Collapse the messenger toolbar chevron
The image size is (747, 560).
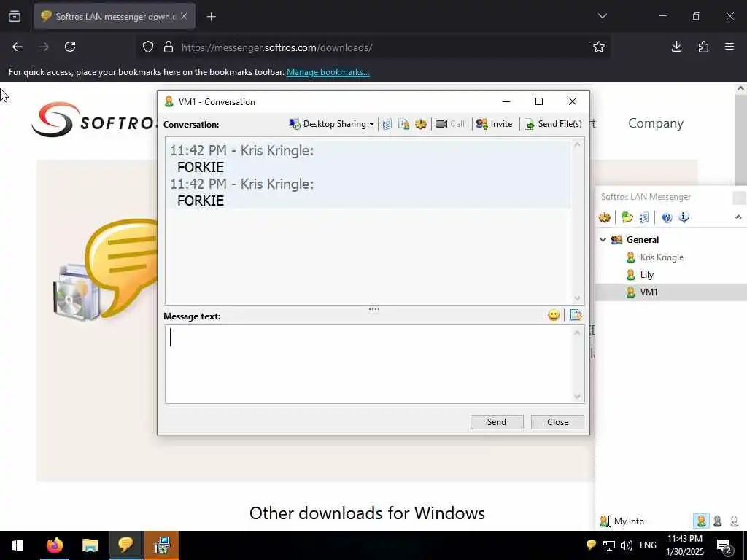point(738,217)
